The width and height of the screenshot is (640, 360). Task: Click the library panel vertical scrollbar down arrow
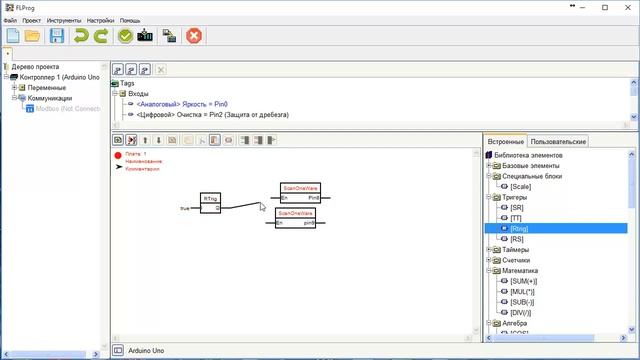tap(632, 329)
